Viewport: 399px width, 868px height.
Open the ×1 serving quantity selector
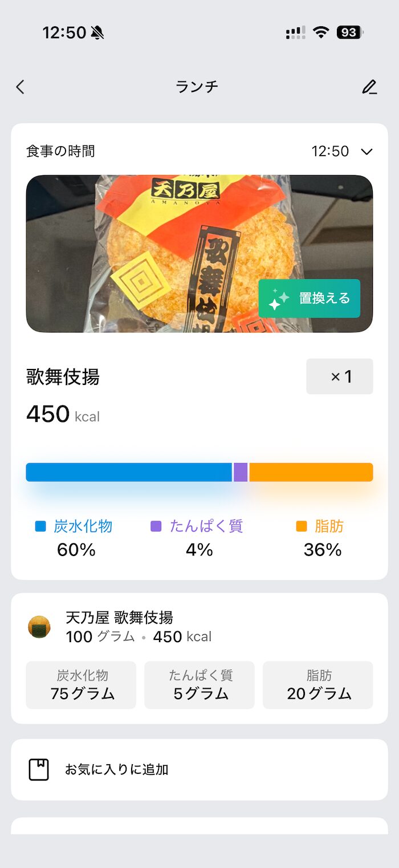tap(339, 376)
